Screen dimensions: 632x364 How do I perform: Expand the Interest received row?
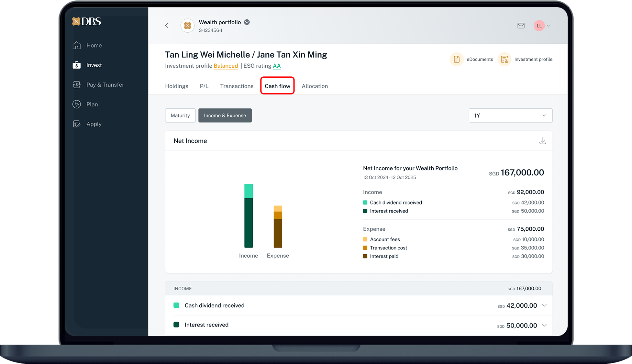click(x=544, y=325)
